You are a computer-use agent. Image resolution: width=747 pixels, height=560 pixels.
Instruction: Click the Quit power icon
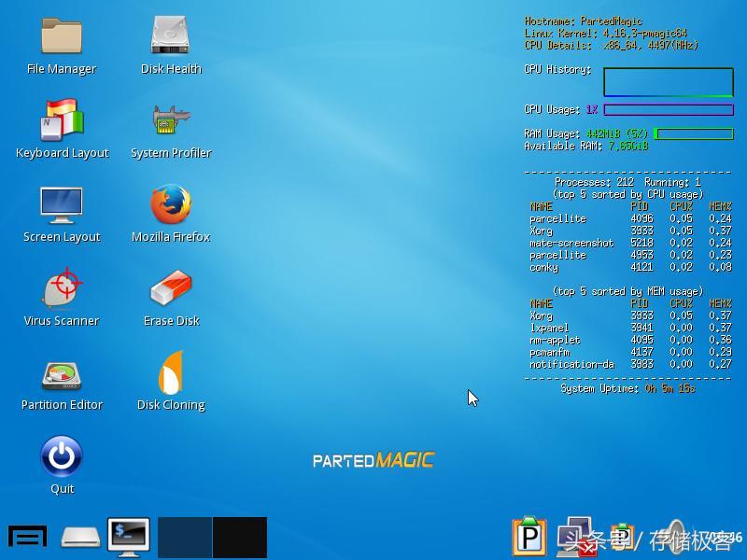[62, 457]
